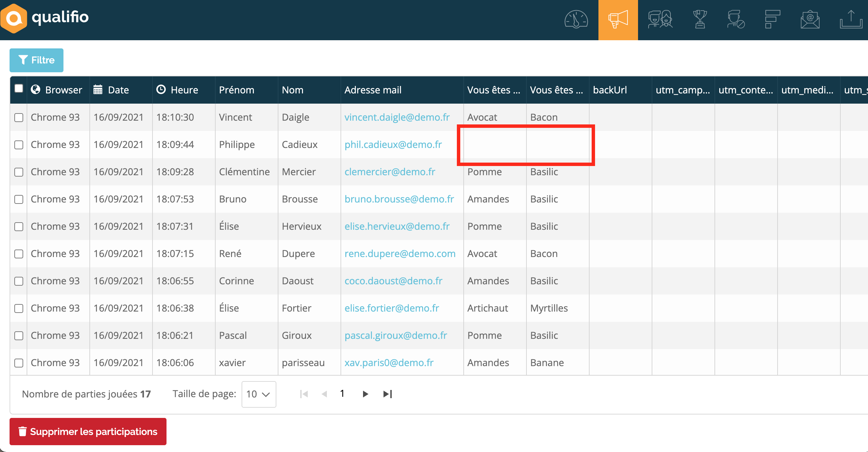Click the export upload icon

click(851, 19)
